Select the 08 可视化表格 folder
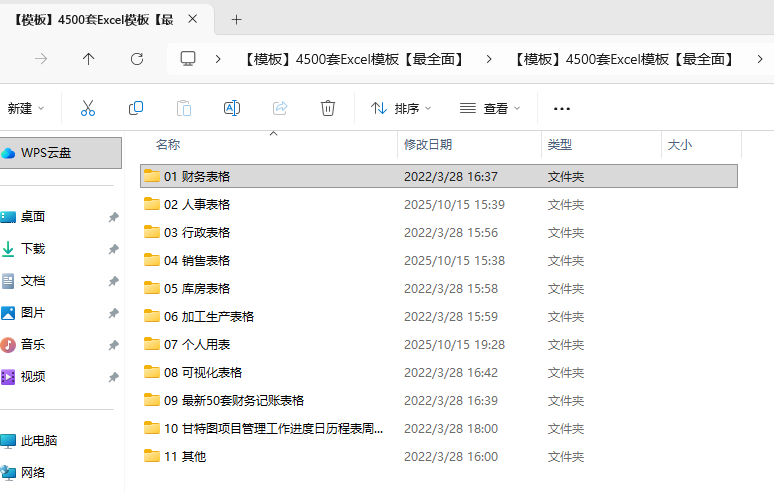Image resolution: width=774 pixels, height=493 pixels. click(x=439, y=372)
